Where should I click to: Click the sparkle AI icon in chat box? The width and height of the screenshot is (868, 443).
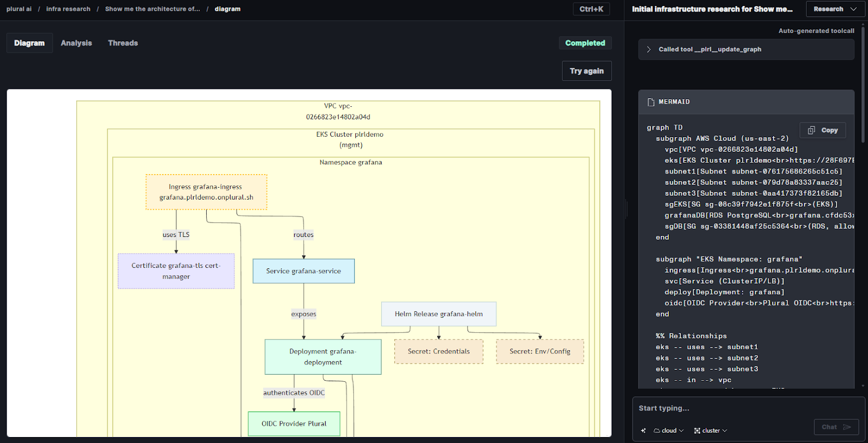point(643,431)
